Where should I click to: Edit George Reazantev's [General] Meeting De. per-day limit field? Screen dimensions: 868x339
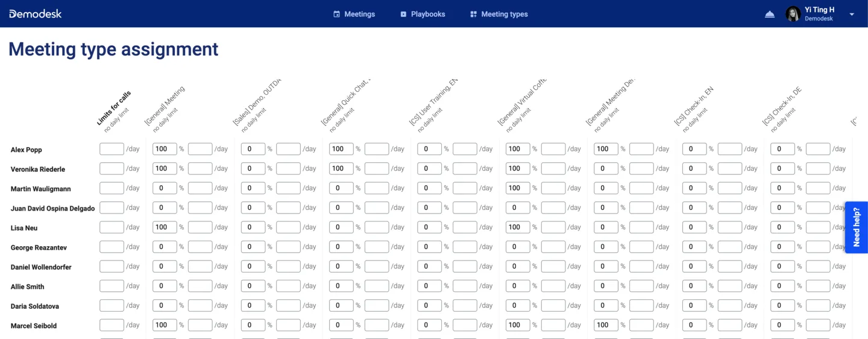pyautogui.click(x=641, y=247)
